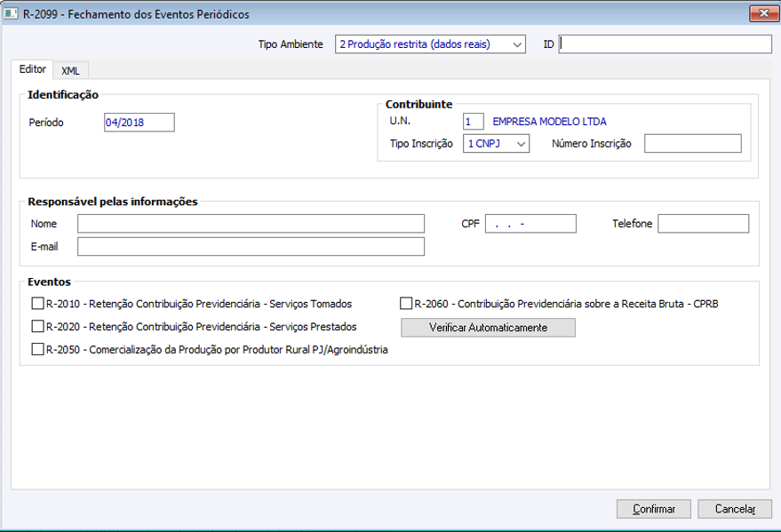This screenshot has width=781, height=532.
Task: Click the Identificação group label
Action: [63, 94]
